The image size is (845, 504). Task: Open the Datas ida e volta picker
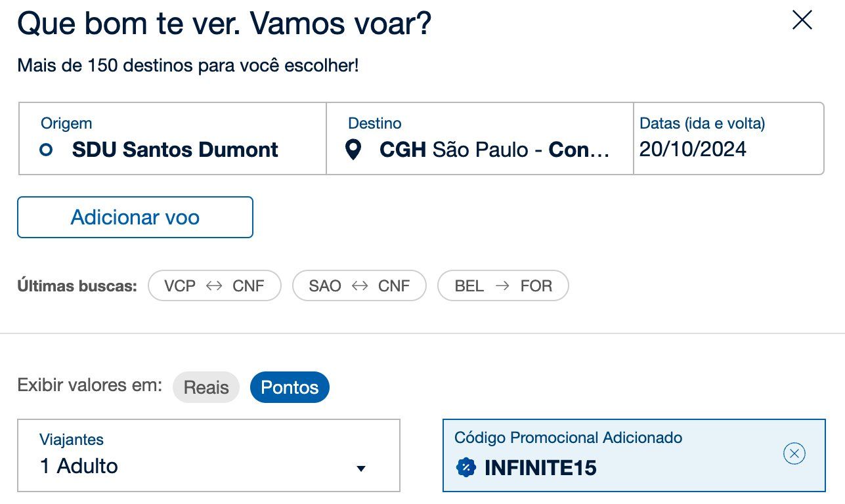(728, 138)
